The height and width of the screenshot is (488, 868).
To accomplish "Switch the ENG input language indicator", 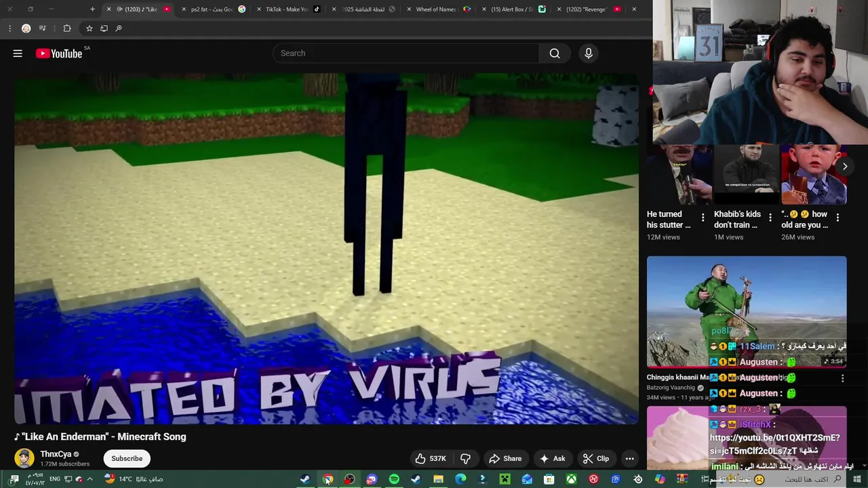I will (55, 479).
